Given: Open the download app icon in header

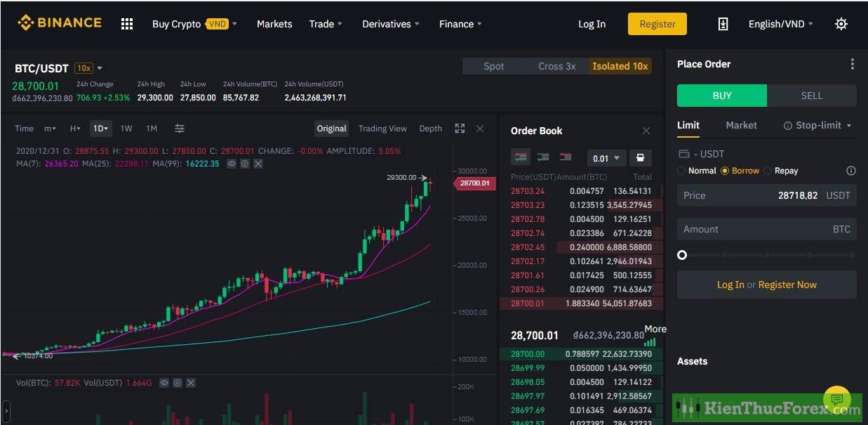Looking at the screenshot, I should (723, 24).
